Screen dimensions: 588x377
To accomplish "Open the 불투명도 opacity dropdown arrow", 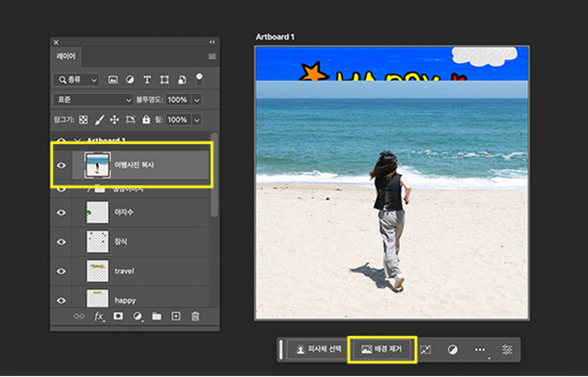I will point(196,100).
